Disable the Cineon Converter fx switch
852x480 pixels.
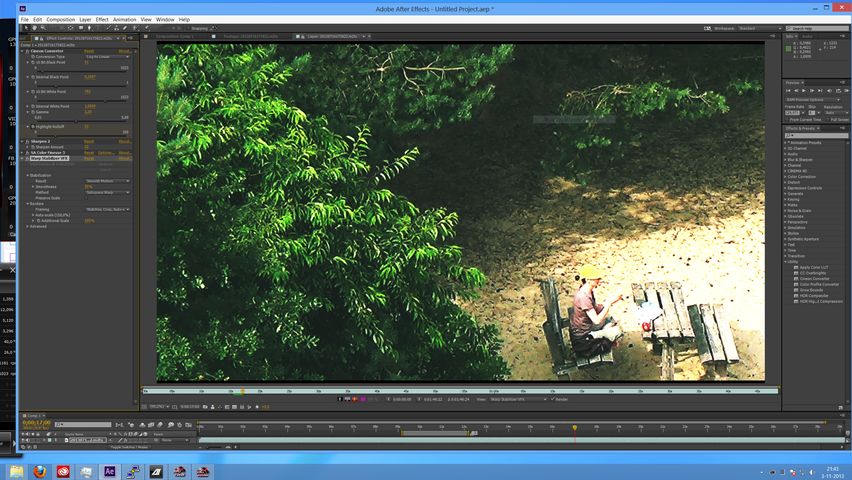tap(27, 51)
